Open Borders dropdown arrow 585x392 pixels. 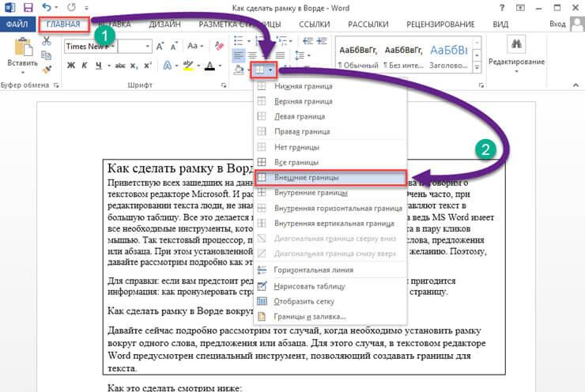click(271, 70)
